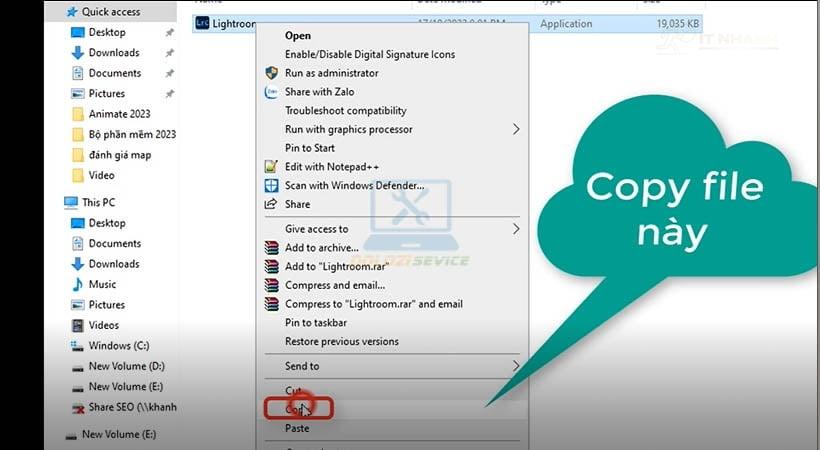Click Compress to "Lightroom.rar" and email

[373, 304]
